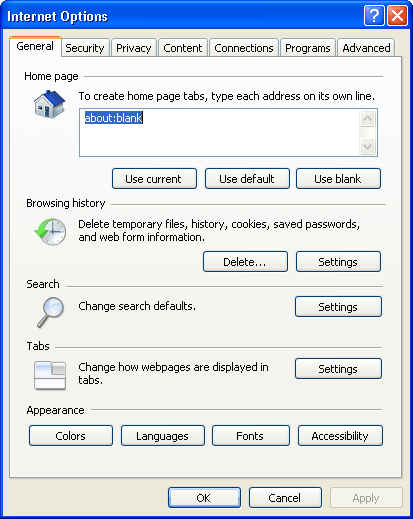413x519 pixels.
Task: Click the question mark Help icon
Action: [374, 16]
